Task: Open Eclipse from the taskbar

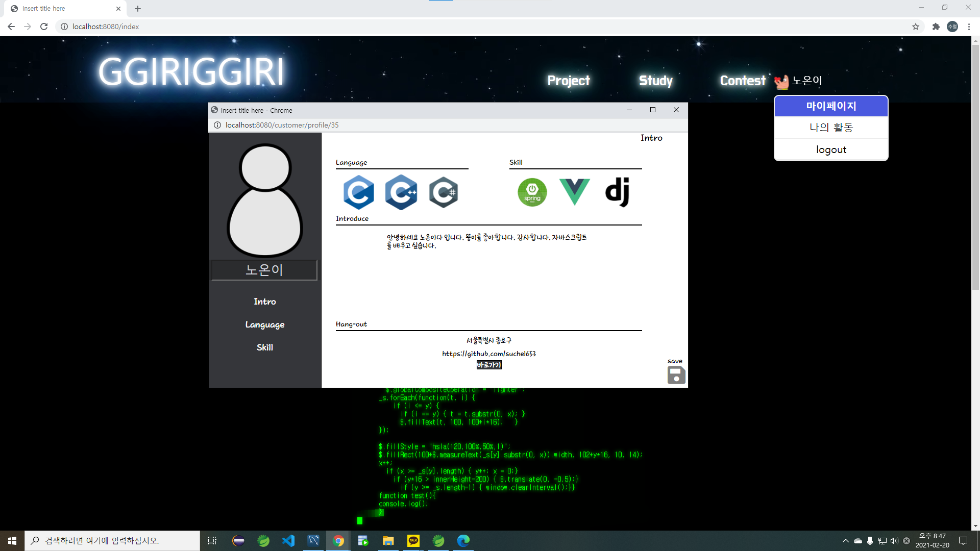Action: click(238, 541)
